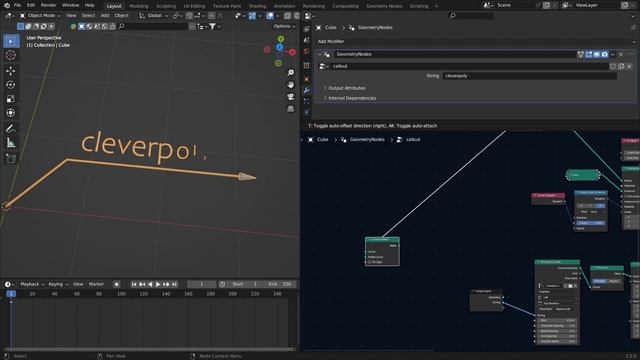Select the Transform tool in viewport toolbar
Image resolution: width=640 pixels, height=360 pixels.
[x=11, y=113]
